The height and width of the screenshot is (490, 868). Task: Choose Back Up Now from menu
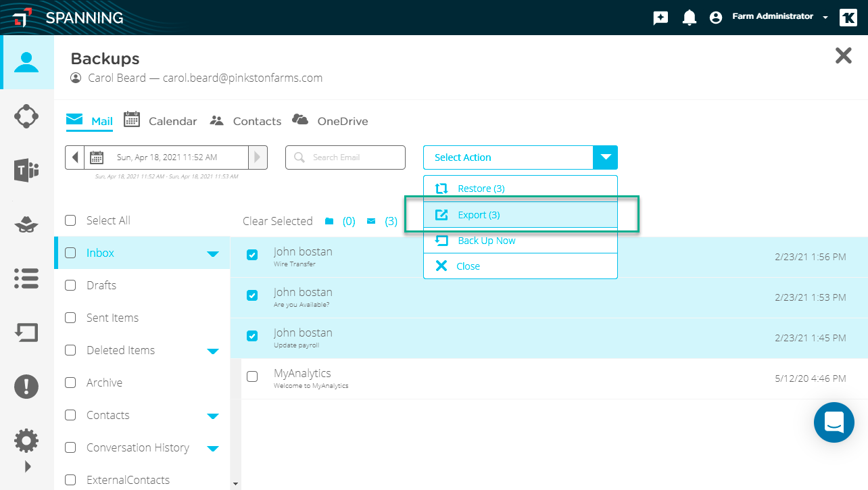521,241
